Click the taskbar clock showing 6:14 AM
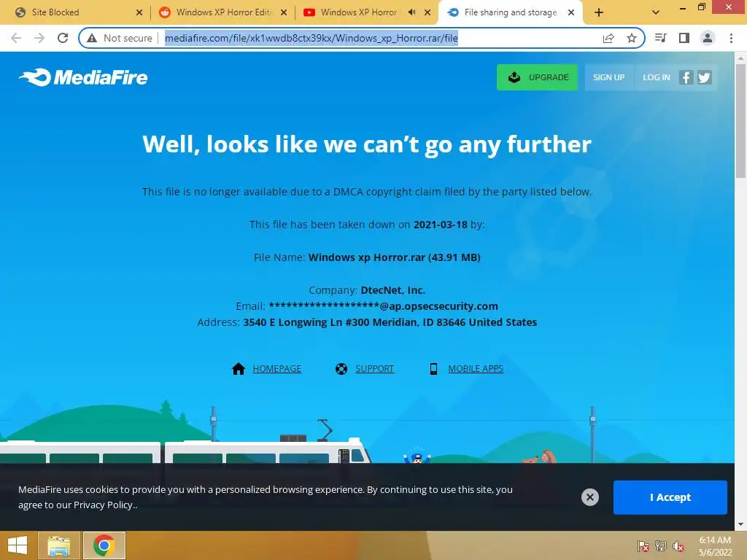747x560 pixels. point(715,546)
